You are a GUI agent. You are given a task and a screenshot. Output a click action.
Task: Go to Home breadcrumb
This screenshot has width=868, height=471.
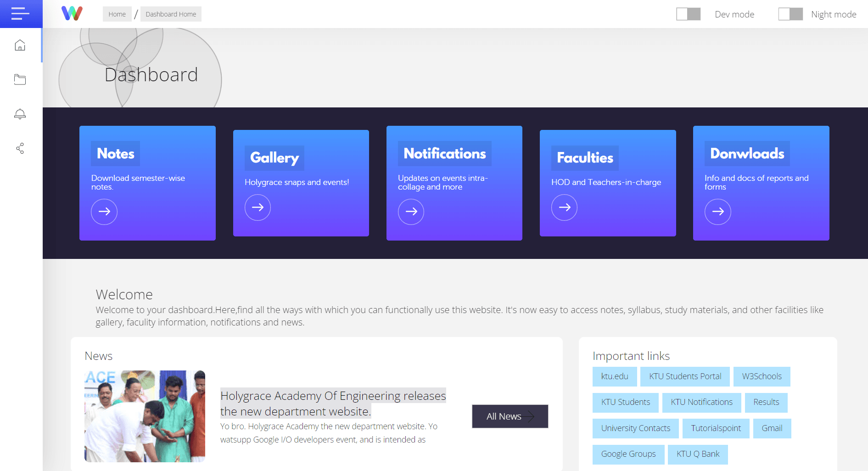(x=117, y=14)
